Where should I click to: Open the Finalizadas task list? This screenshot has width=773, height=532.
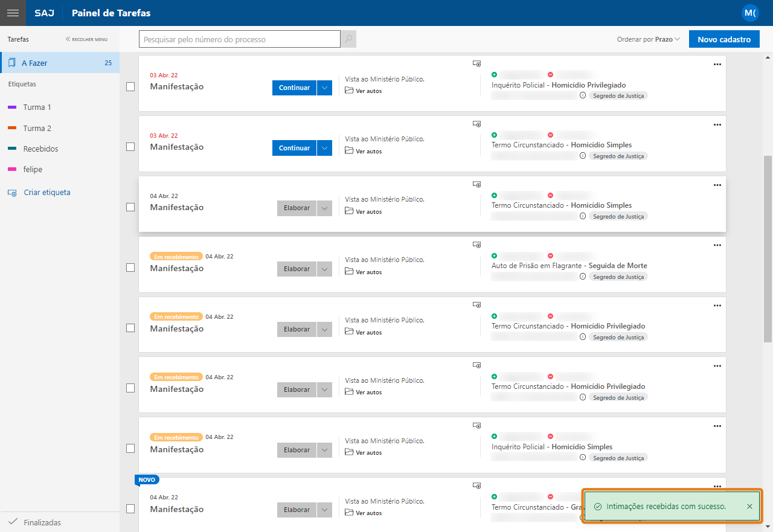(42, 522)
